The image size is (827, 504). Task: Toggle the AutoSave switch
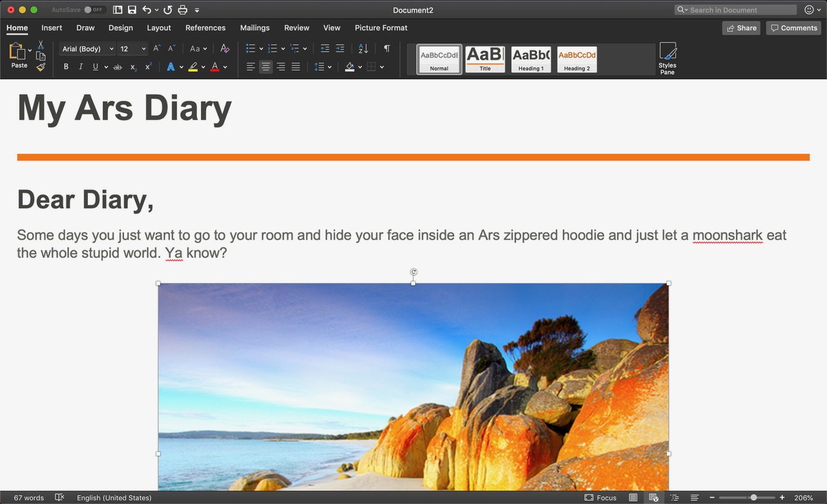point(95,10)
